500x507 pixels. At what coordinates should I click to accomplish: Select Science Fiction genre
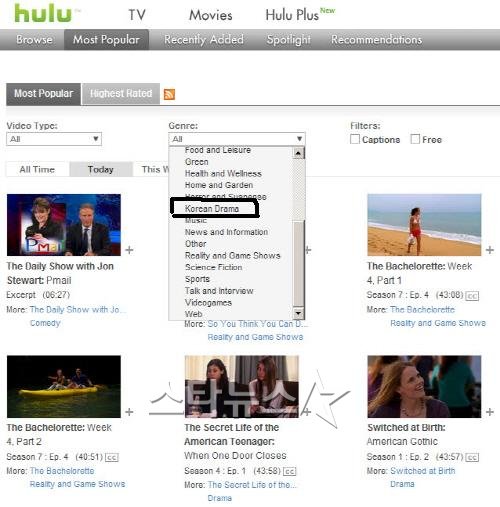point(214,267)
